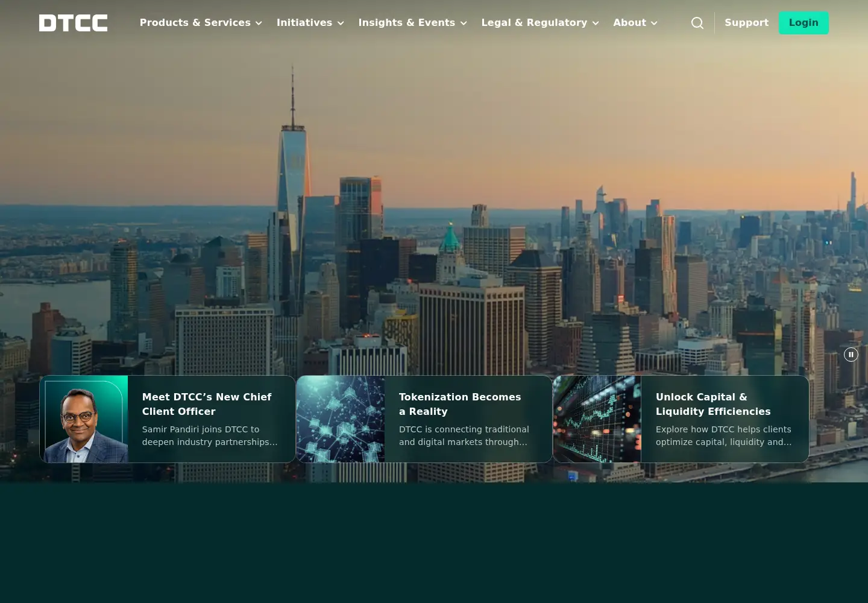Viewport: 868px width, 603px height.
Task: Open the trading chart image thumbnail
Action: [597, 419]
